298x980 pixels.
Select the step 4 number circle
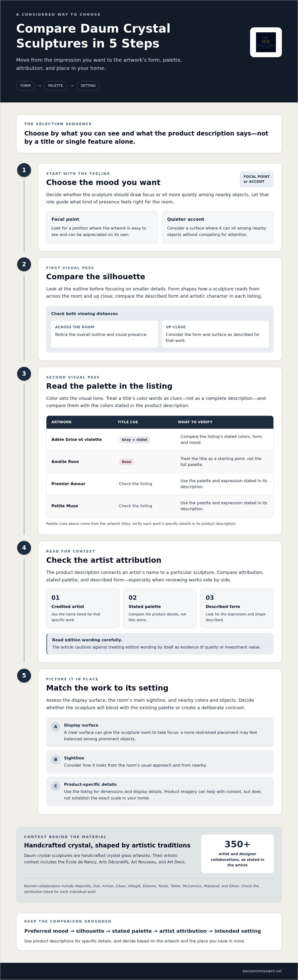click(24, 548)
